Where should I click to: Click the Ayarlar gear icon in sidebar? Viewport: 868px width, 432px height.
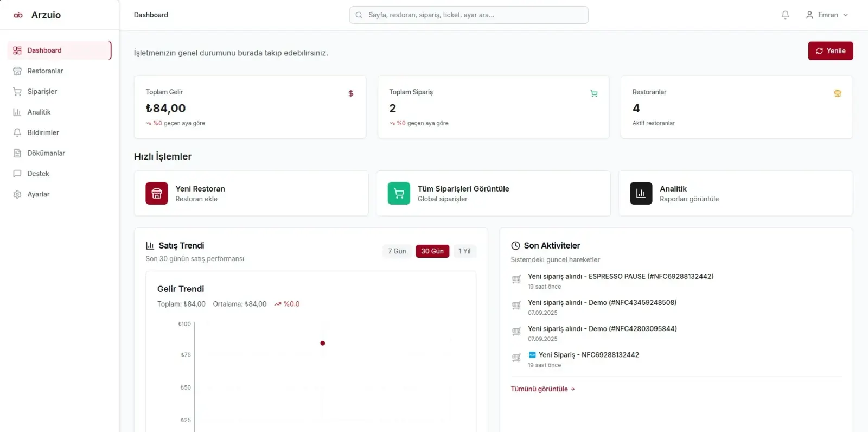[17, 194]
